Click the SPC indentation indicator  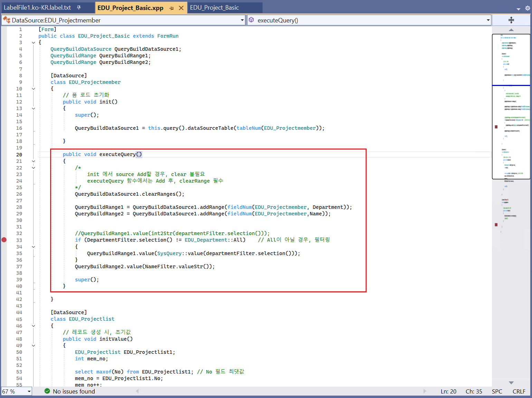pos(497,391)
